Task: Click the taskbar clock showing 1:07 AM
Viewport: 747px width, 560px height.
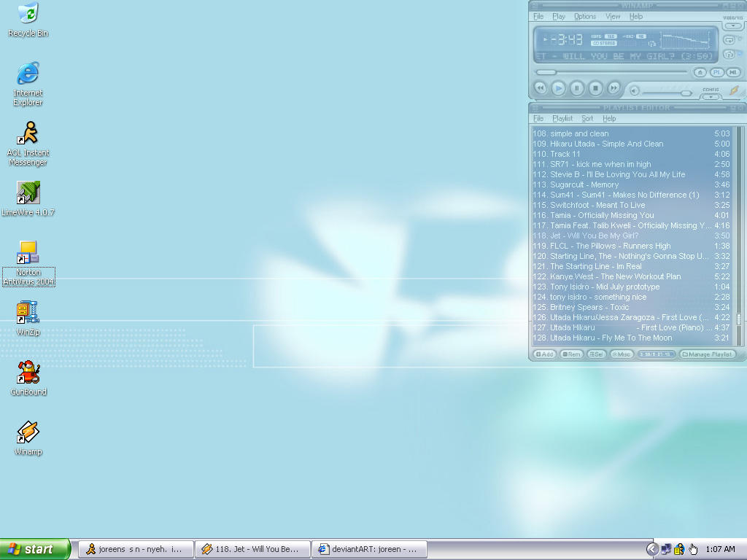Action: click(720, 549)
